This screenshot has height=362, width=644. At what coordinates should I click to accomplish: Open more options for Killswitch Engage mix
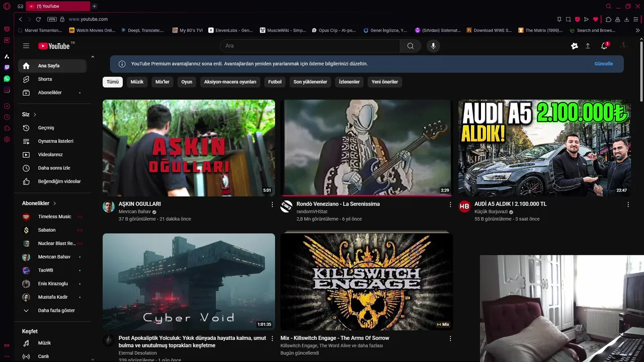coord(450,338)
